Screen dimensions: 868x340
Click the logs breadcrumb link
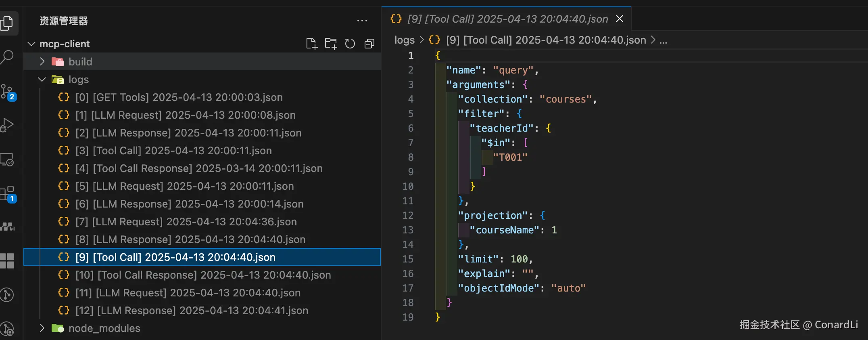coord(404,40)
